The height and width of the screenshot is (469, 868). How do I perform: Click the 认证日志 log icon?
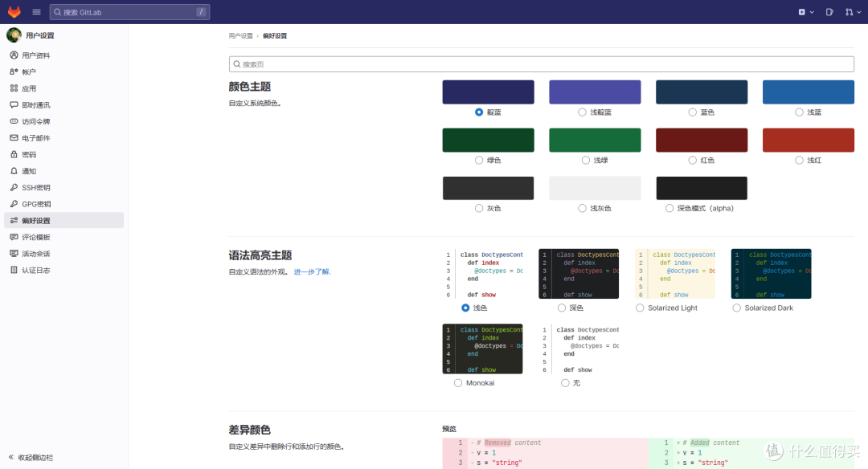14,270
